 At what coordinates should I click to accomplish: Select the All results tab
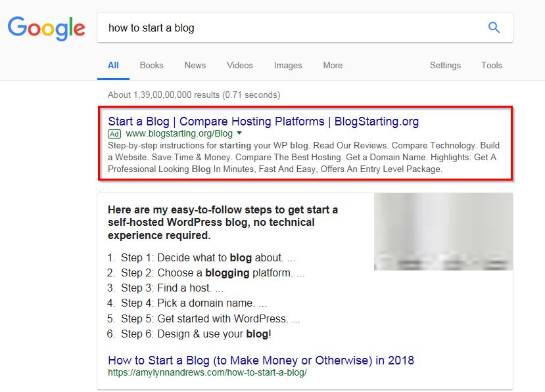click(113, 65)
